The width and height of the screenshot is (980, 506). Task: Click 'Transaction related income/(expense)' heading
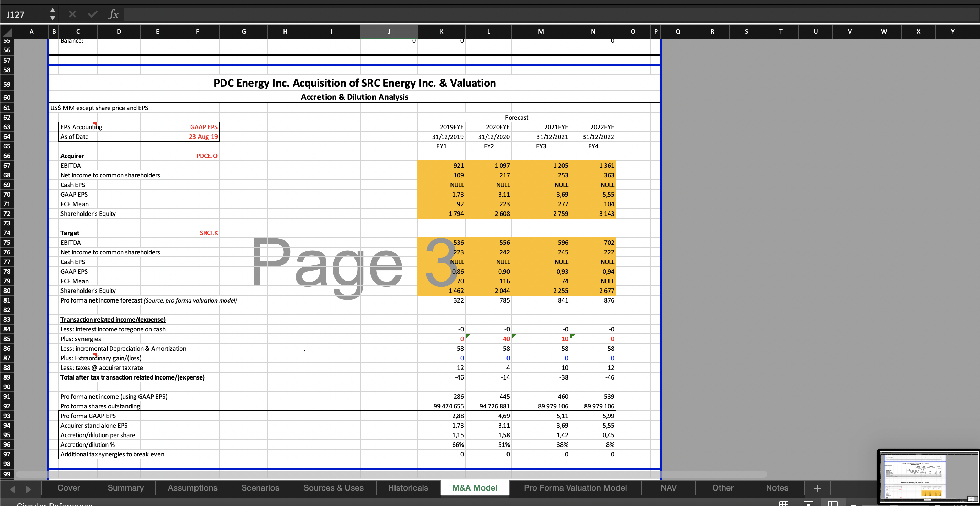tap(113, 320)
